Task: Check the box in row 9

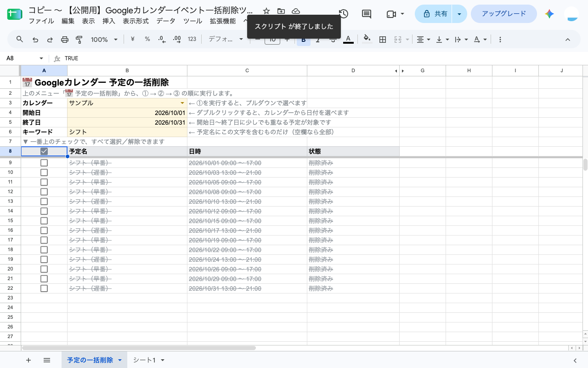Action: [44, 163]
